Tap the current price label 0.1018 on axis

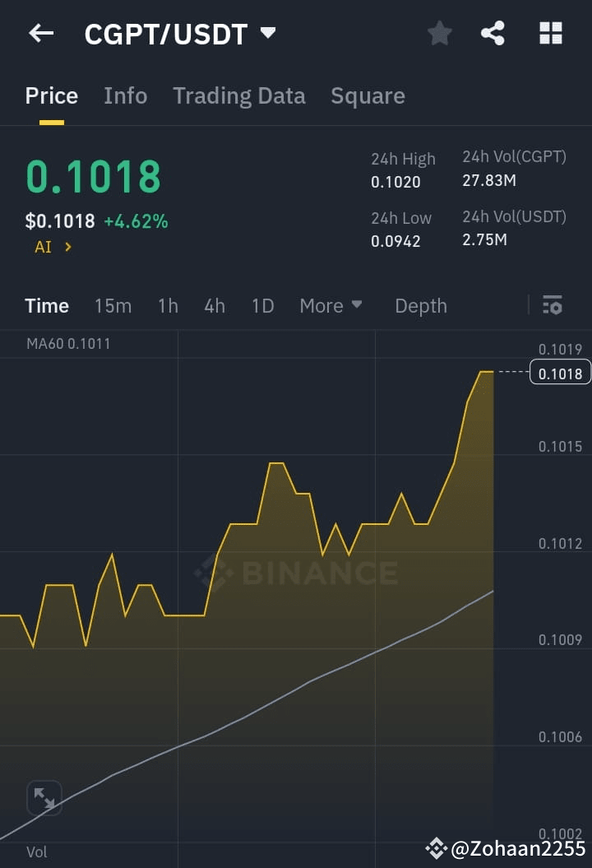pyautogui.click(x=561, y=372)
